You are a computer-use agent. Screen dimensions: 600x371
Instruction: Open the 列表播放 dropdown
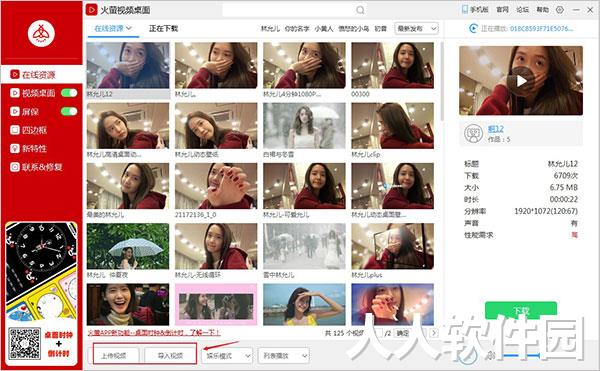(284, 356)
